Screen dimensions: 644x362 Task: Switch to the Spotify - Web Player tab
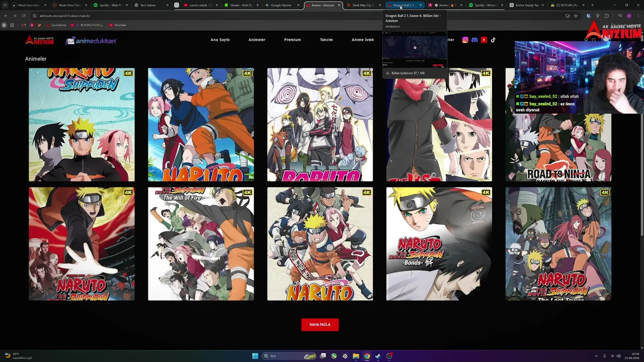click(110, 5)
